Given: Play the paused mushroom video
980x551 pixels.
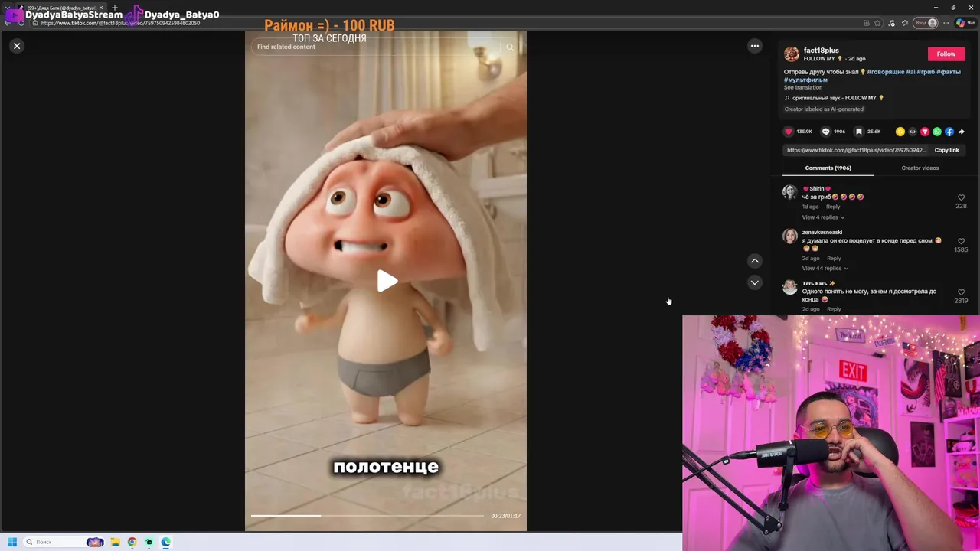Looking at the screenshot, I should pos(387,281).
